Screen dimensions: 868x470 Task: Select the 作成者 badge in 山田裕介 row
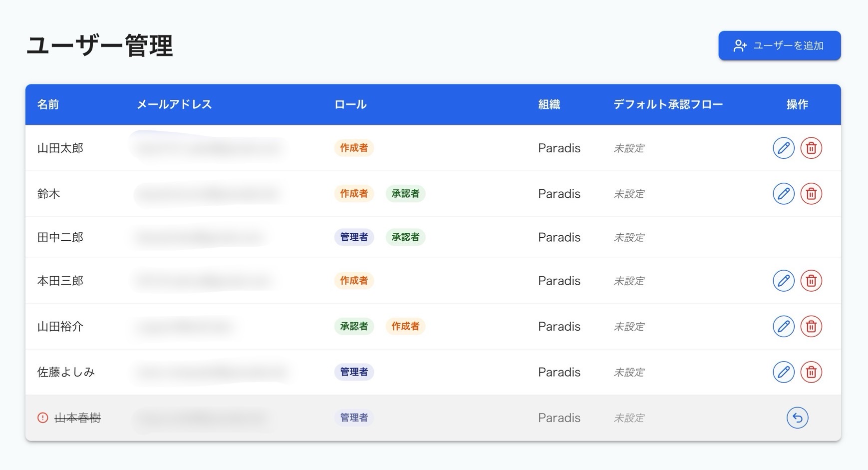click(x=405, y=326)
